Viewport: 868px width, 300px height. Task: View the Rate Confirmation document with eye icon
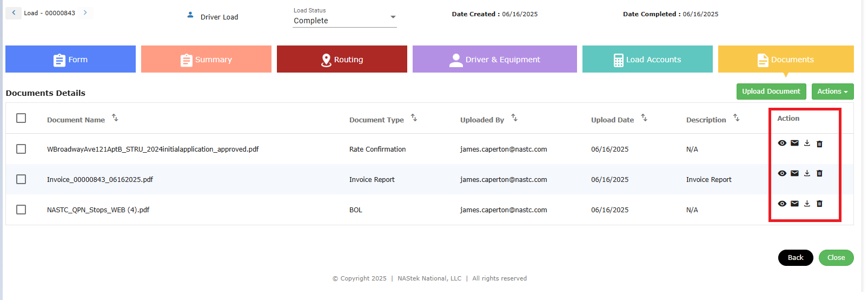click(x=782, y=144)
